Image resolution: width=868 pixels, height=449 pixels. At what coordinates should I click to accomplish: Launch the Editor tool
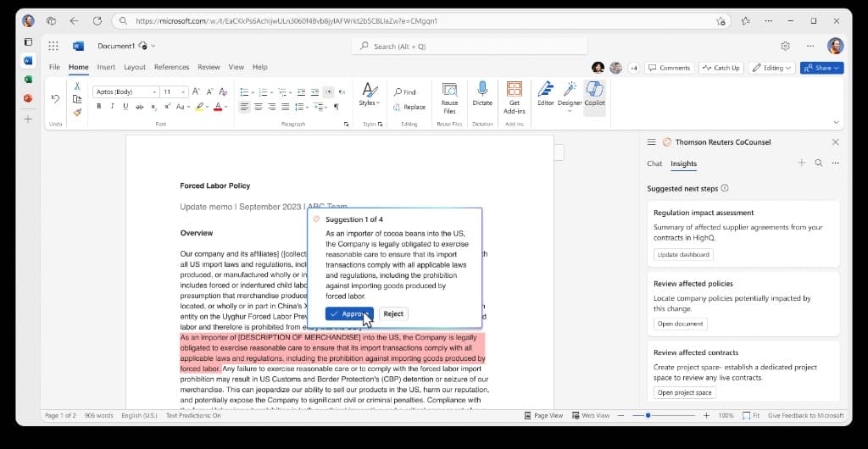546,94
